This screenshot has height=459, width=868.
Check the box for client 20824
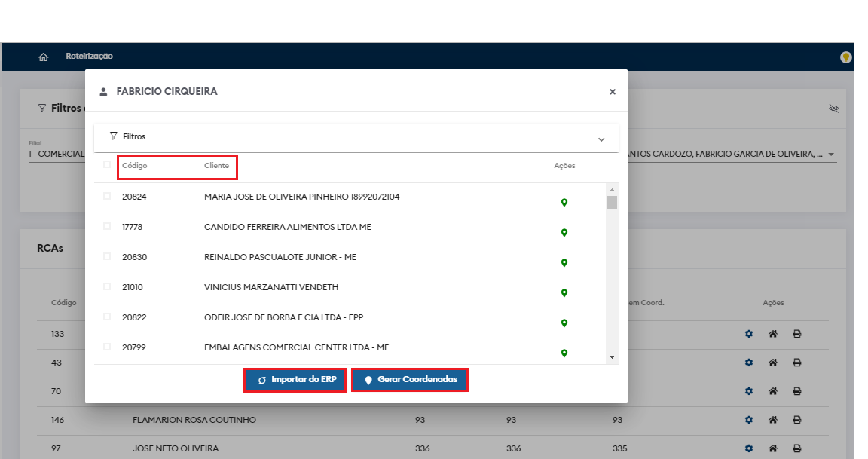[107, 197]
